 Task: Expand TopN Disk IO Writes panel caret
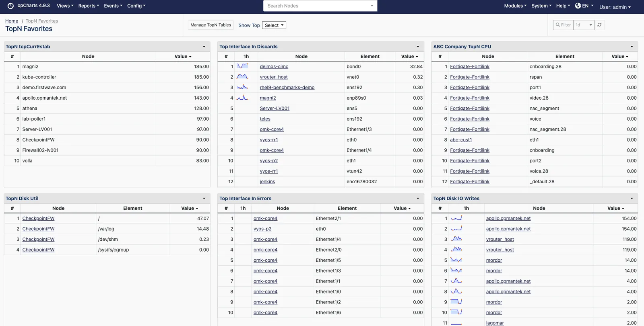tap(632, 199)
